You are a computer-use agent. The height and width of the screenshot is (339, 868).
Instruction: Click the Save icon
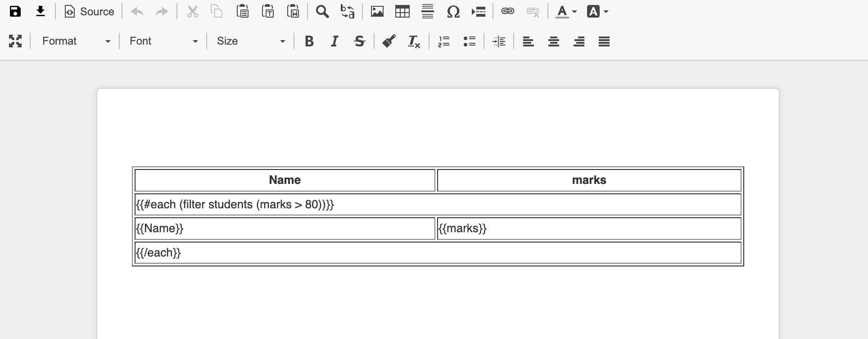pos(15,12)
